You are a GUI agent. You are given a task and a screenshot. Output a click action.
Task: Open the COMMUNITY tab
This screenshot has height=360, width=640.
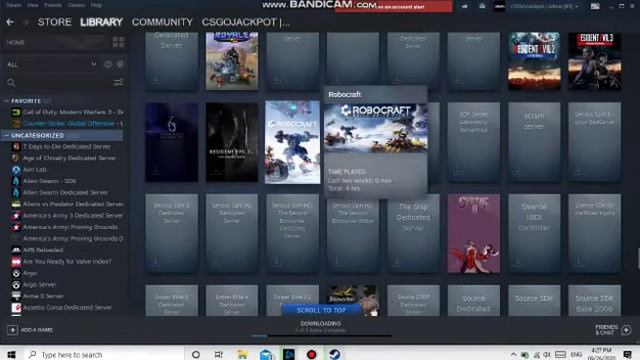[x=162, y=22]
